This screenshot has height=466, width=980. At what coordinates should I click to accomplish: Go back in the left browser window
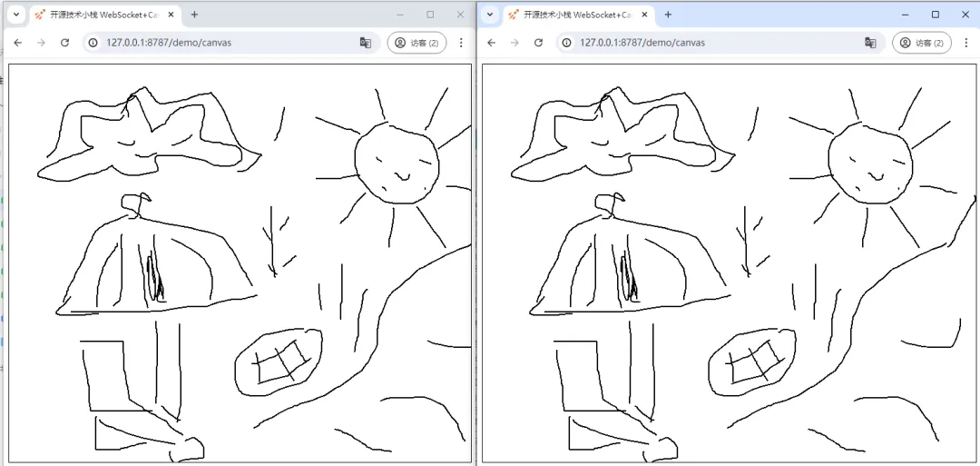coord(18,43)
